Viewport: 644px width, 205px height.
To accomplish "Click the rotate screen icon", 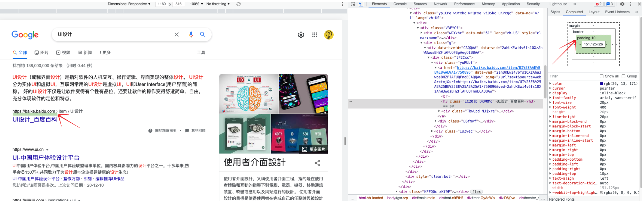I will pos(239,4).
